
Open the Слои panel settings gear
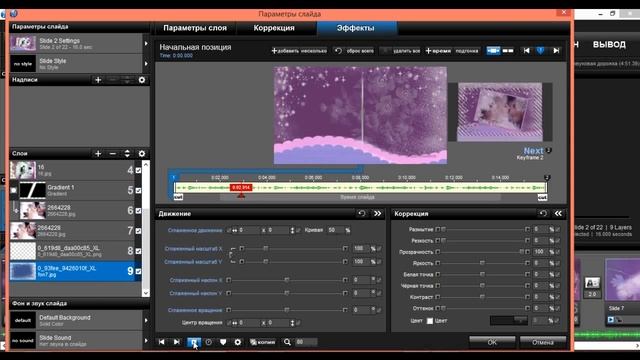tap(142, 153)
